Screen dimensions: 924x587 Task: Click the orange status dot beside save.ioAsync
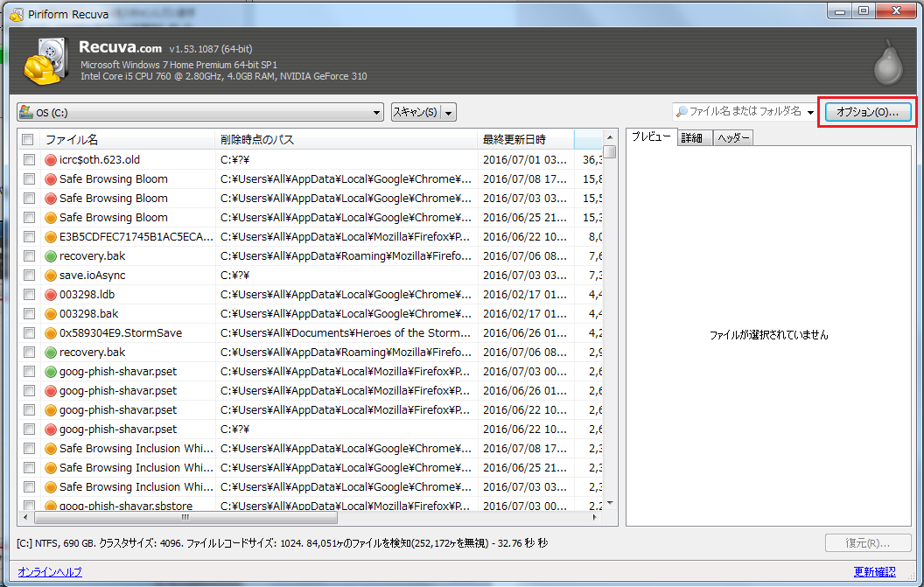(x=51, y=276)
